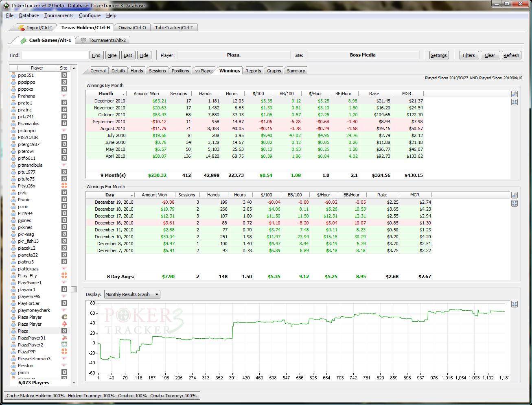Click the Mine button

click(x=112, y=55)
